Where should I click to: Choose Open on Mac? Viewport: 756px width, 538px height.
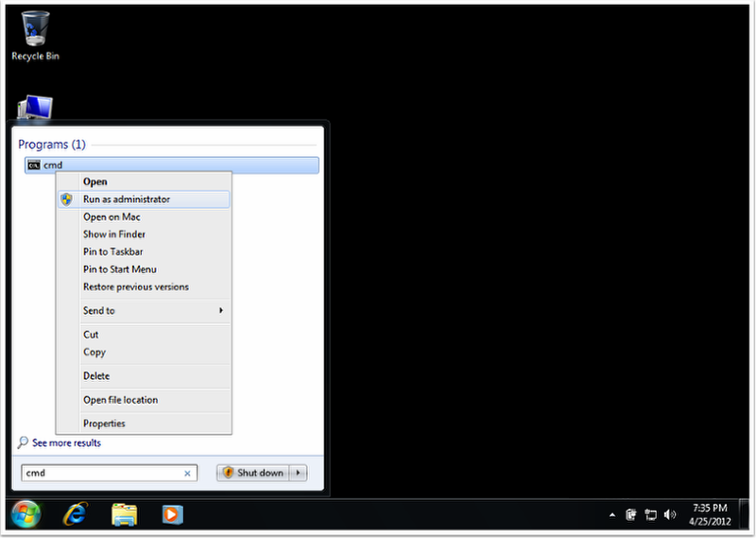(144, 217)
